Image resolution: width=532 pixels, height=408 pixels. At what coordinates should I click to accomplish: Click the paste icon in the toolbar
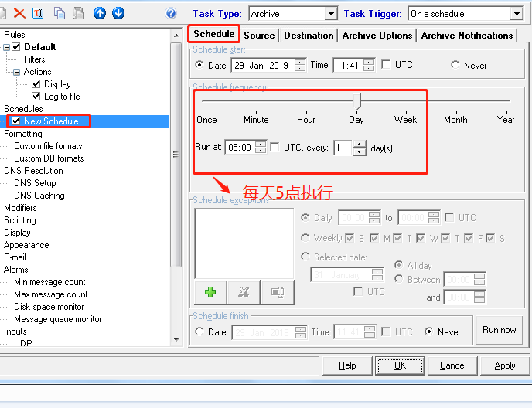78,13
